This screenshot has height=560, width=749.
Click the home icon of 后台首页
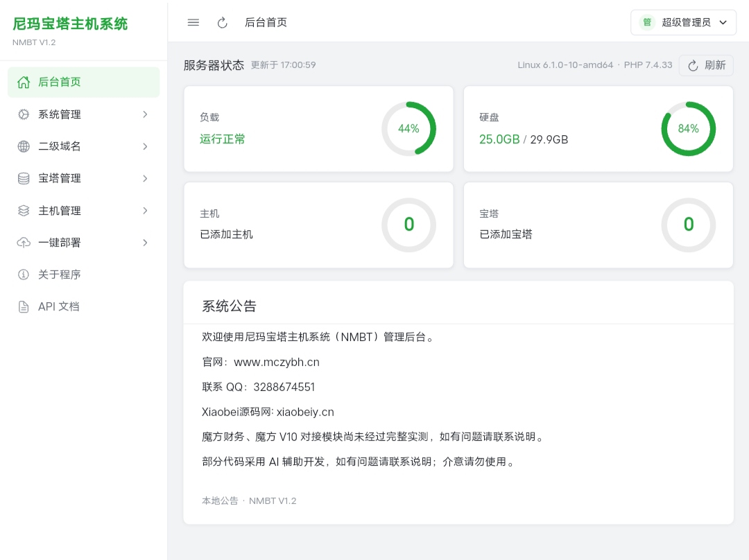point(24,82)
